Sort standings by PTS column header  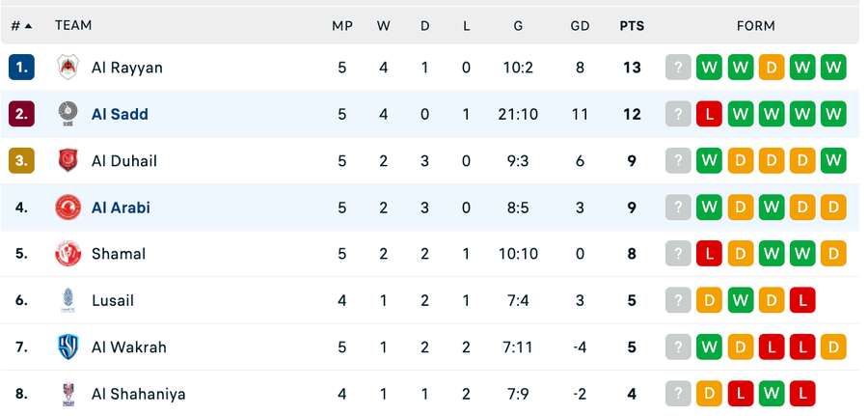click(x=632, y=26)
